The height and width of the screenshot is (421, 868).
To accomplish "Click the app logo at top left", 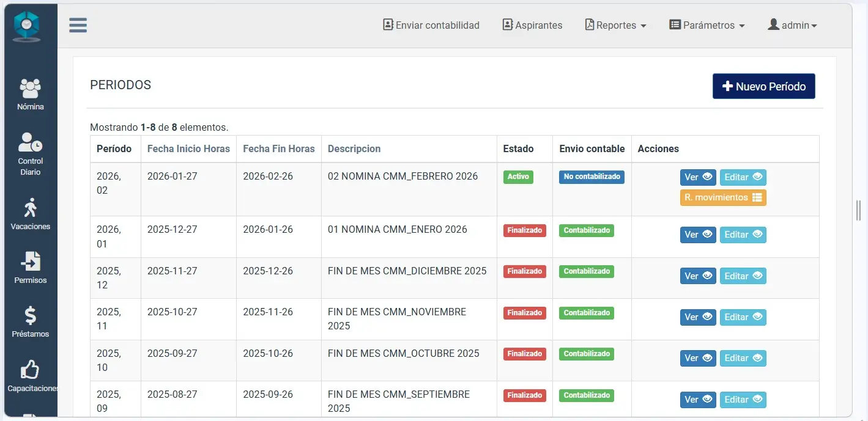I will [27, 26].
